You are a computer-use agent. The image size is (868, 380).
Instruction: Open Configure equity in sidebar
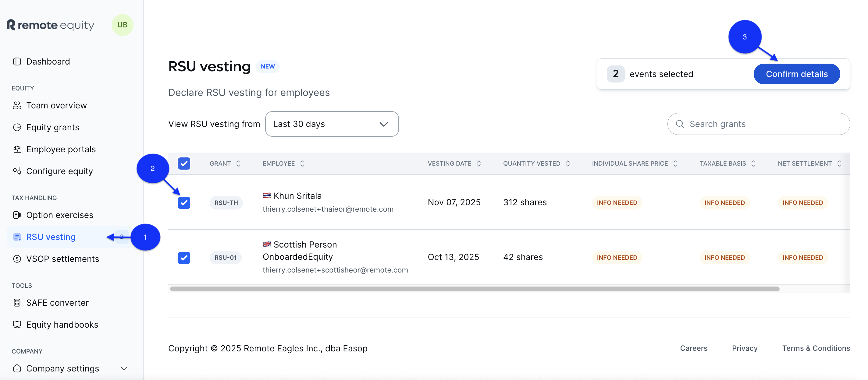(60, 171)
